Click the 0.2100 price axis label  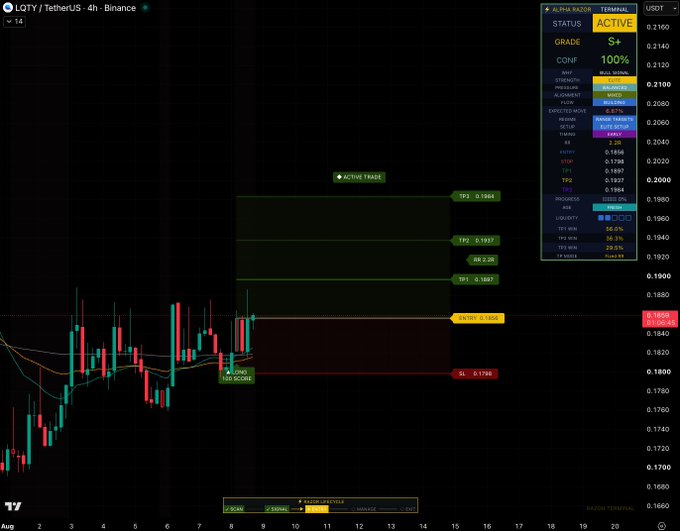tap(658, 84)
